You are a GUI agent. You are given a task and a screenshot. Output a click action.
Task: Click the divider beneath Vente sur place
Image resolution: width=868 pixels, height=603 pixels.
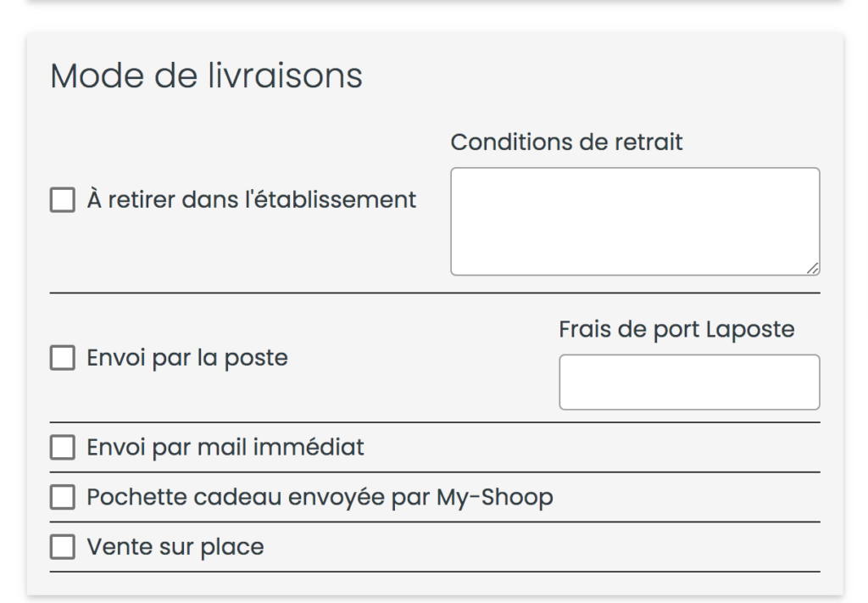[435, 572]
